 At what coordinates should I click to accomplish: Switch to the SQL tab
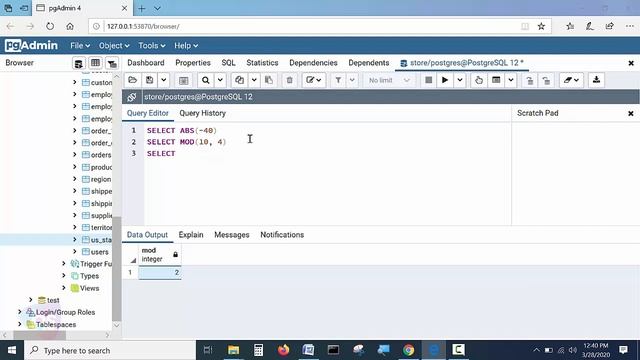pos(228,63)
